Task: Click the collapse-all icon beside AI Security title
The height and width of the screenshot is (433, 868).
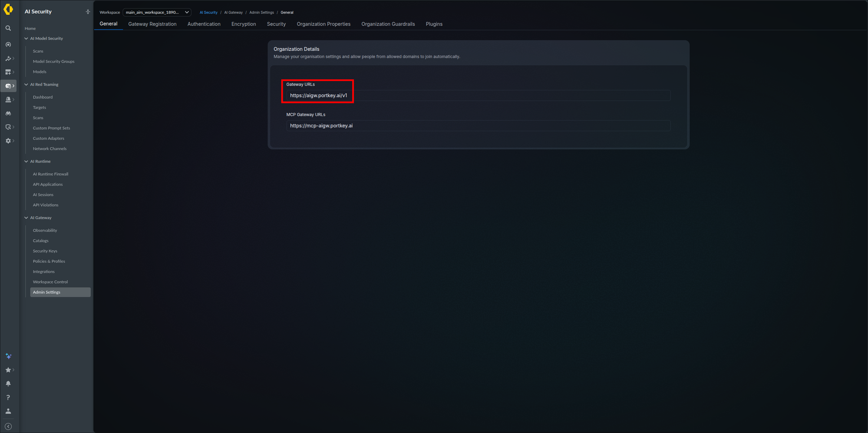Action: pyautogui.click(x=88, y=12)
